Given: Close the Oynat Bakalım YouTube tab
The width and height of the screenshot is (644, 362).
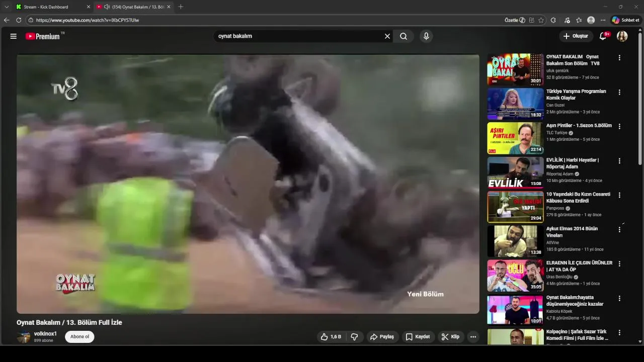Looking at the screenshot, I should [x=169, y=7].
